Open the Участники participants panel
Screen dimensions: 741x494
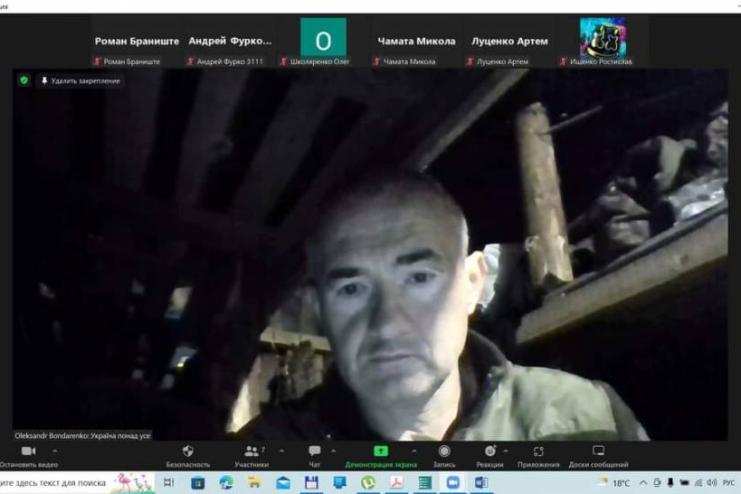[x=252, y=452]
